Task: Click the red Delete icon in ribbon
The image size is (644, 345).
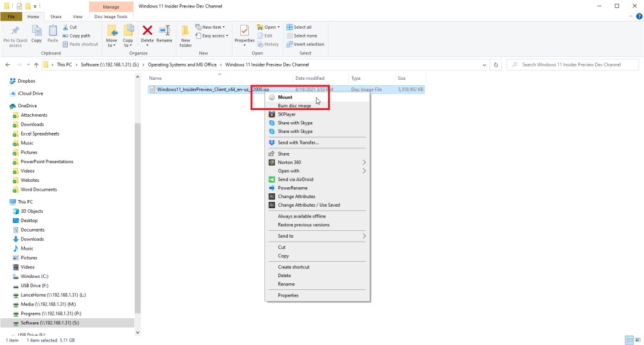Action: click(147, 31)
